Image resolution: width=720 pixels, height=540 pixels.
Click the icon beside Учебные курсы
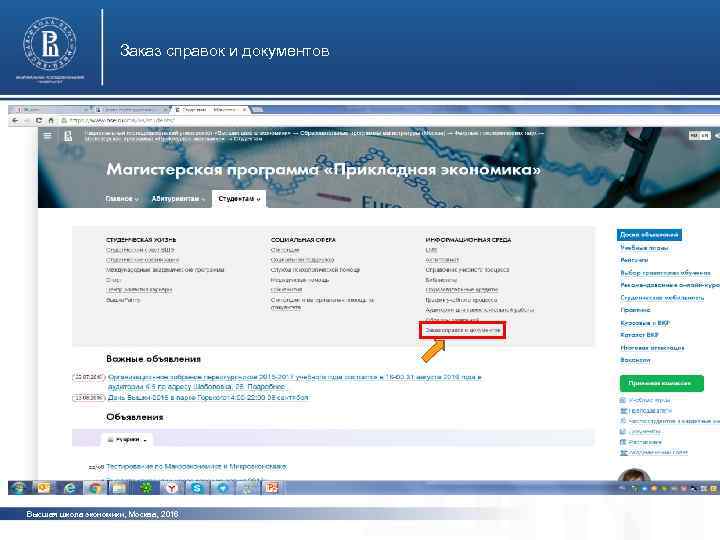point(623,400)
